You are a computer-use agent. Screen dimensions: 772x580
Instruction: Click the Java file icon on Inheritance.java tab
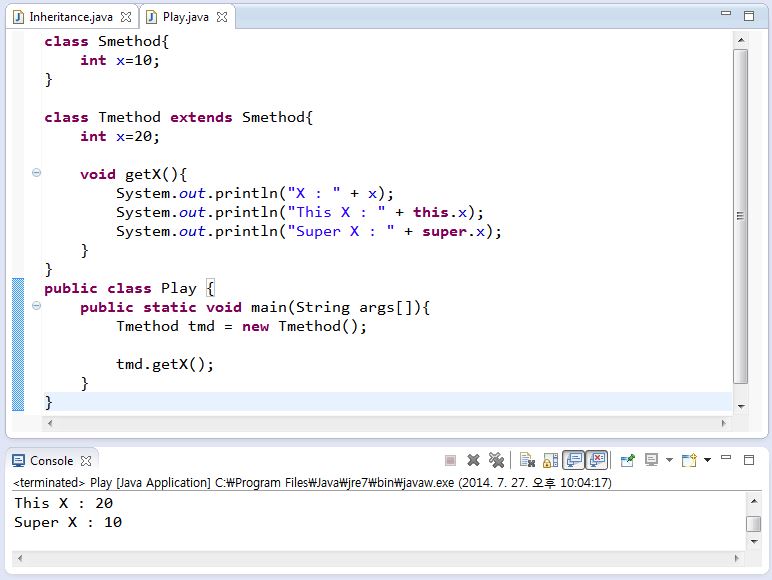pos(18,17)
